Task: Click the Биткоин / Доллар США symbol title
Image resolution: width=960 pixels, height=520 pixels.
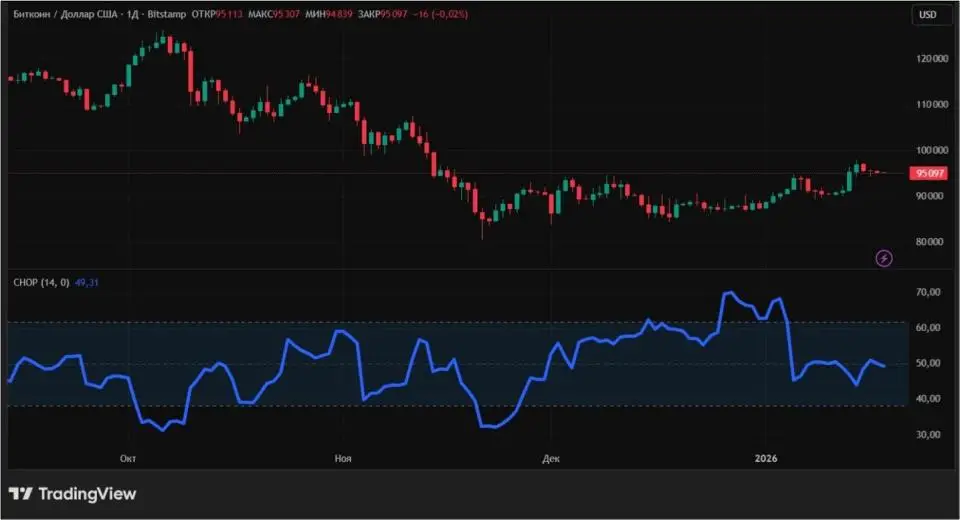Action: coord(60,15)
